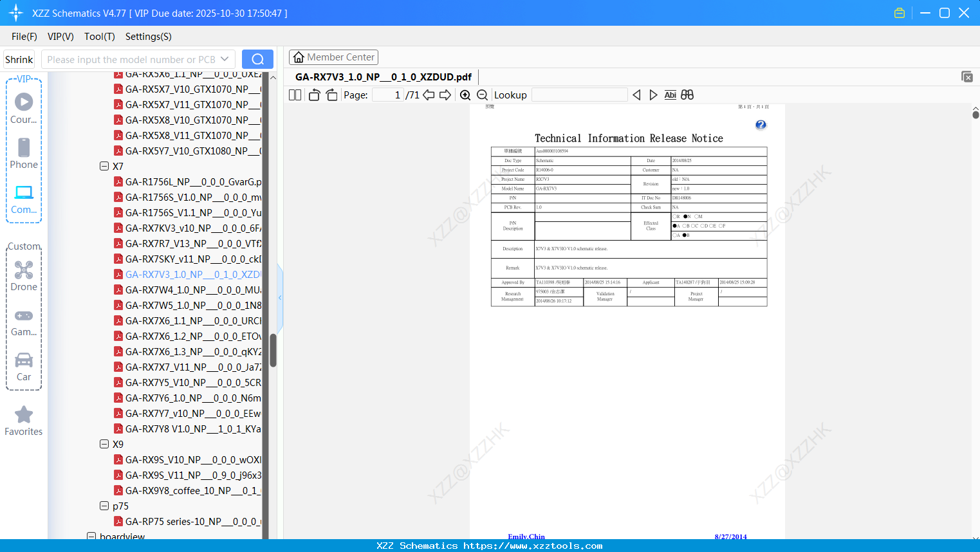Rotate the page clockwise

pyautogui.click(x=331, y=95)
